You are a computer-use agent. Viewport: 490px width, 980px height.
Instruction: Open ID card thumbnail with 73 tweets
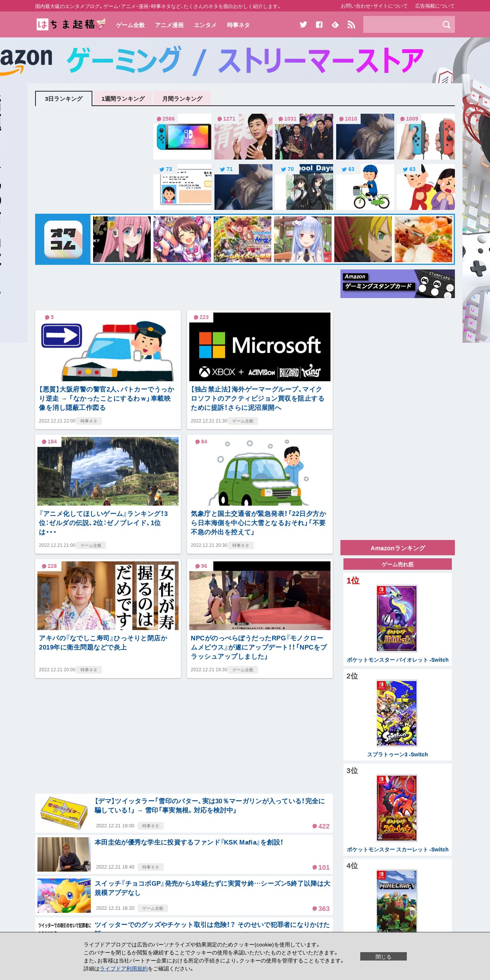pos(182,187)
